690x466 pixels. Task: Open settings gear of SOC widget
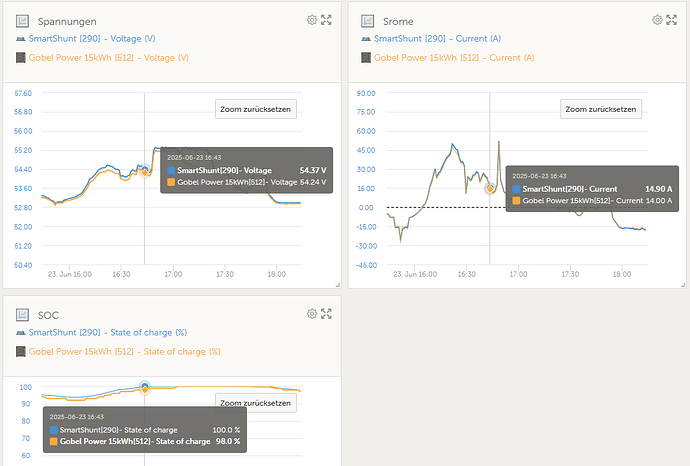(312, 314)
